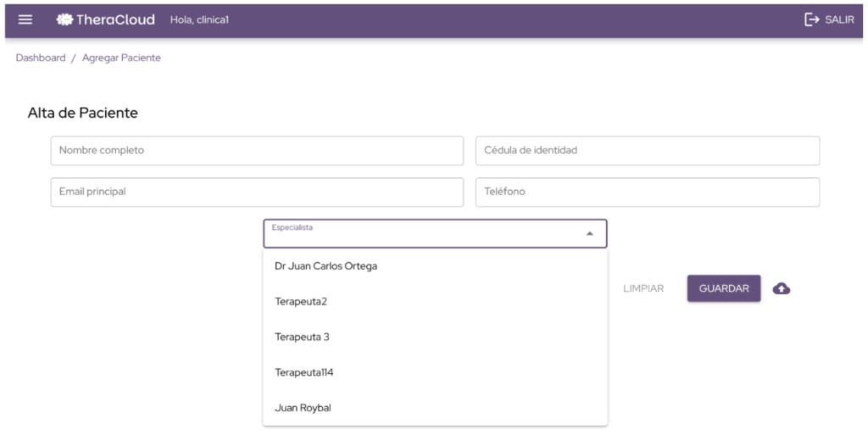Click the Agregar Paciente breadcrumb
868x447 pixels.
(121, 58)
